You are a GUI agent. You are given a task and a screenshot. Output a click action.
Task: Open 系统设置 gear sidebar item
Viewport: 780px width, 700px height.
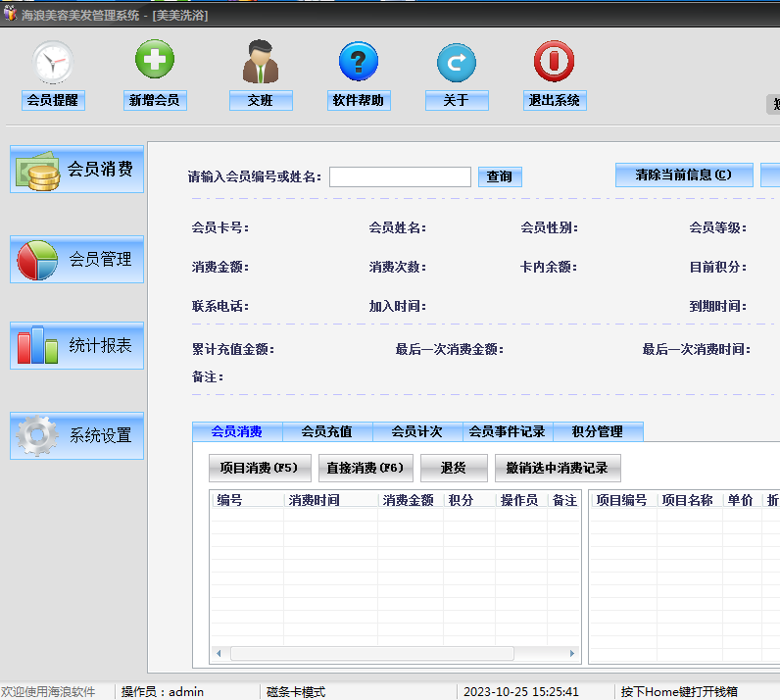click(76, 435)
